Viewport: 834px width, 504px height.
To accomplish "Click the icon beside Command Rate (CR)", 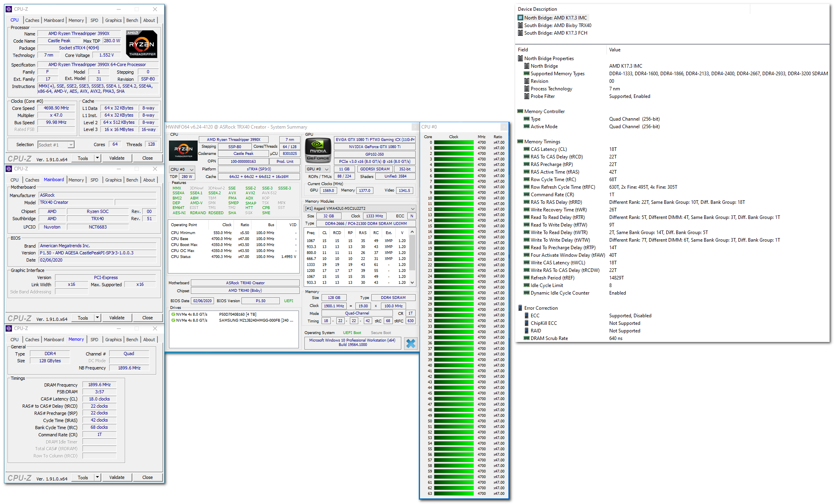I will coord(527,195).
